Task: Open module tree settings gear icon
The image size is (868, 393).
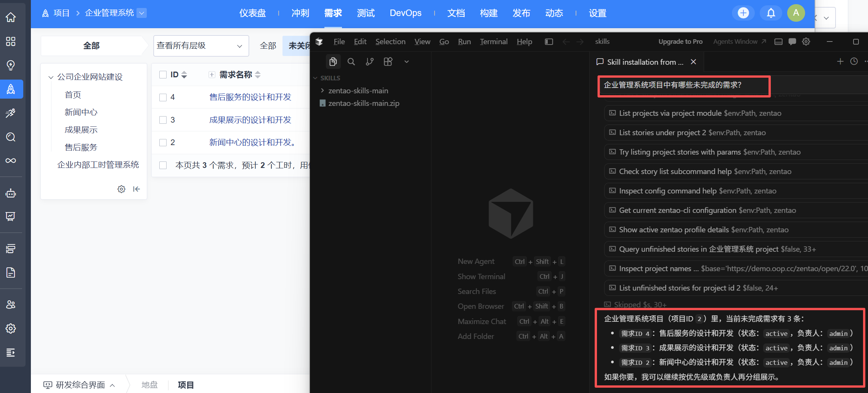Action: tap(121, 189)
